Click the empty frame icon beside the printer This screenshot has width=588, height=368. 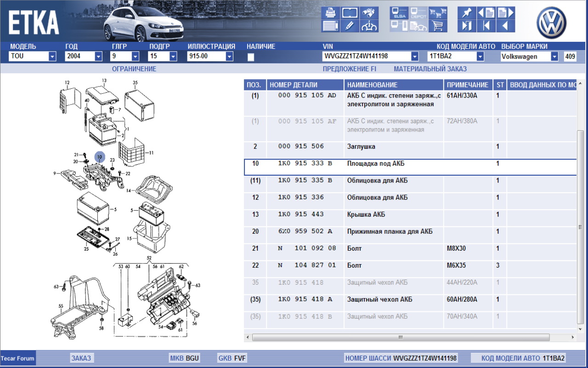pyautogui.click(x=350, y=13)
